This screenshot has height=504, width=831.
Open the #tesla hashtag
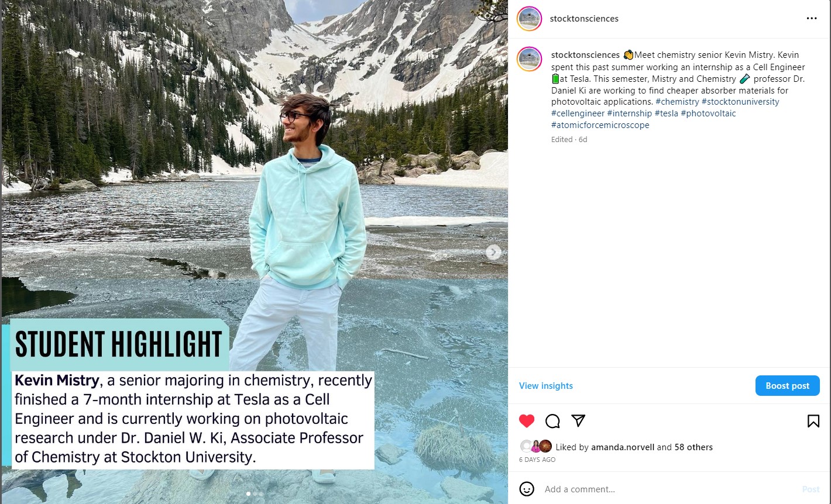667,113
